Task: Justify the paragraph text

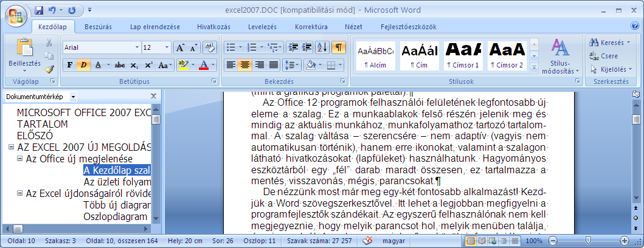Action: 273,65
